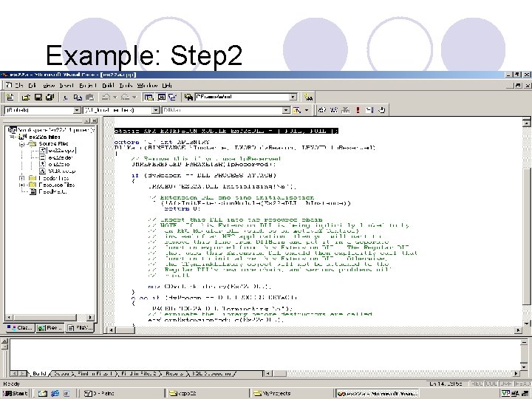
Task: Open the Window menu
Action: [148, 86]
